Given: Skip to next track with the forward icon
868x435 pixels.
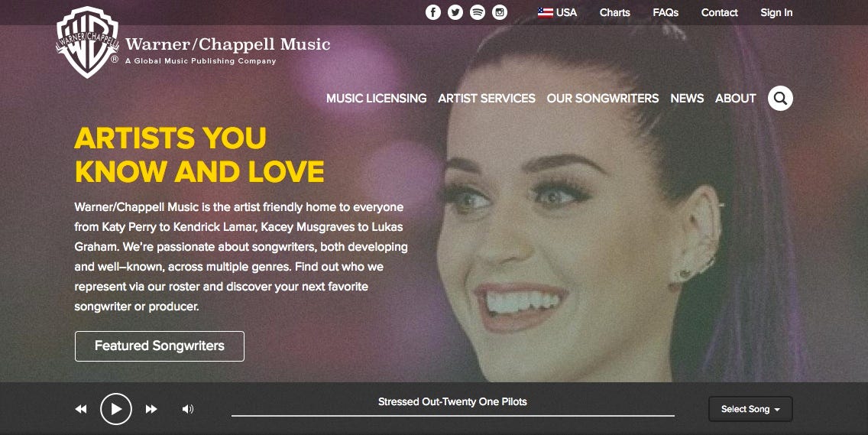Looking at the screenshot, I should [x=151, y=409].
